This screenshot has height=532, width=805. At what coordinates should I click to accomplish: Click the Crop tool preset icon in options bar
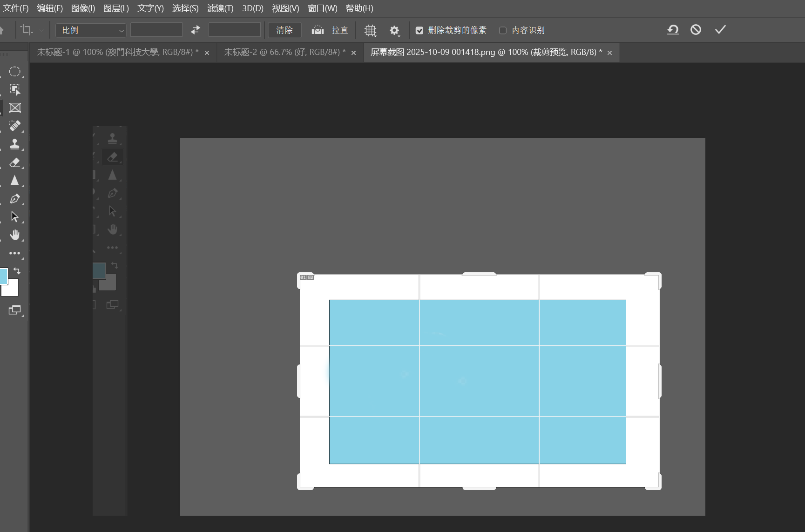(x=27, y=30)
